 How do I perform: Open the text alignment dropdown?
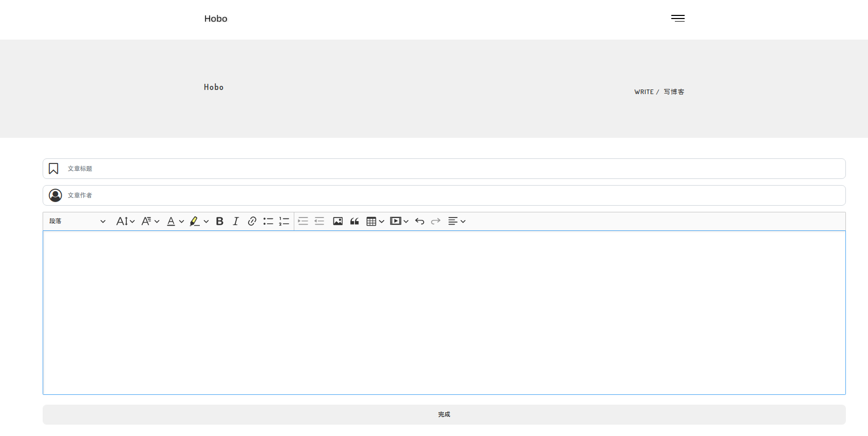[457, 221]
